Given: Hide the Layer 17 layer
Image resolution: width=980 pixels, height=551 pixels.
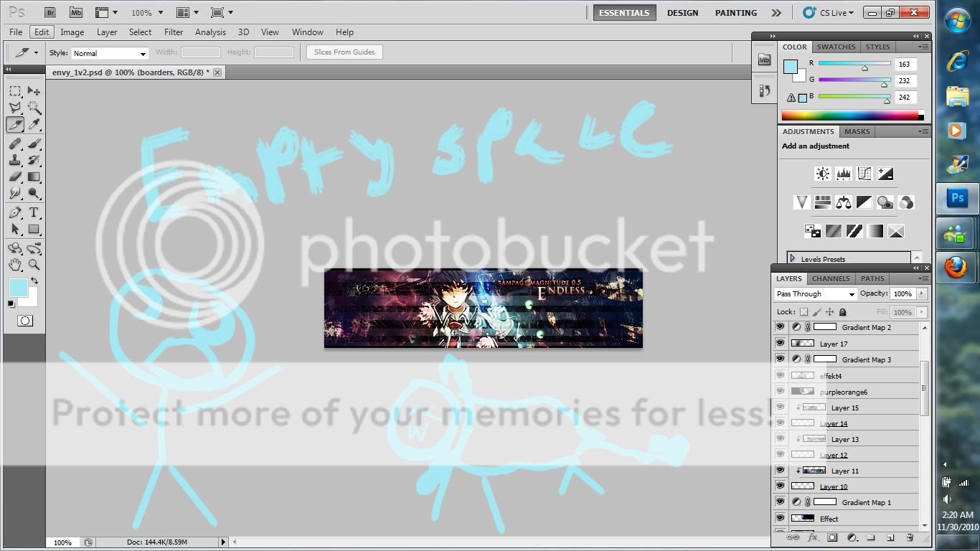Looking at the screenshot, I should tap(780, 344).
